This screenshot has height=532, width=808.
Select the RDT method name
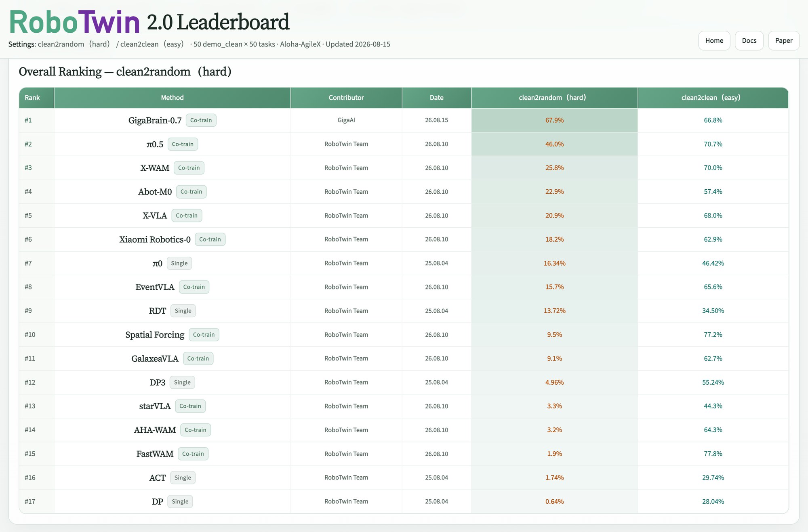pos(157,311)
